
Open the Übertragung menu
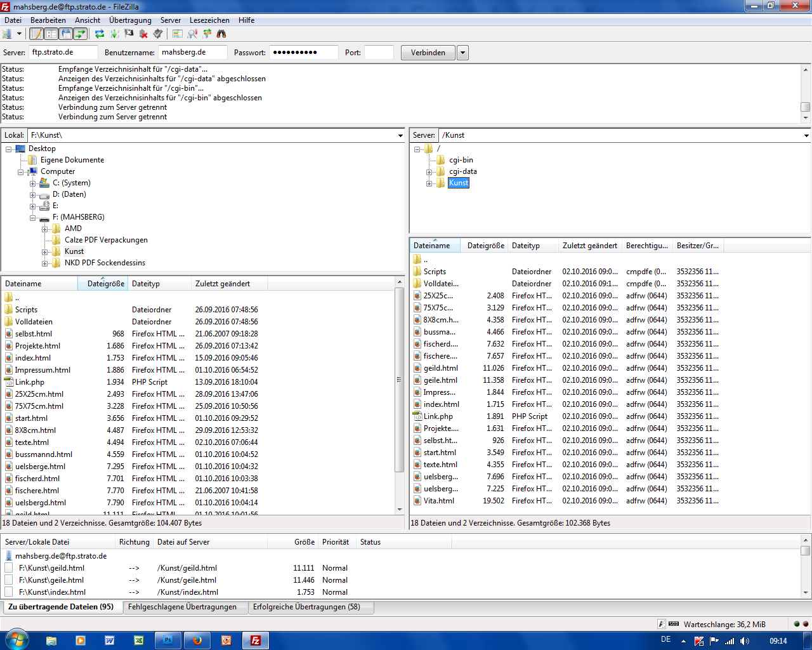click(x=130, y=20)
